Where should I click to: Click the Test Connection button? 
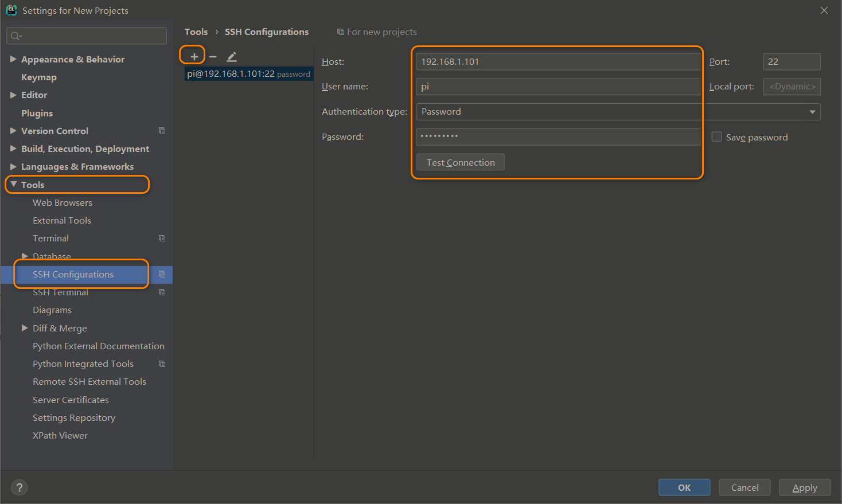click(x=461, y=162)
